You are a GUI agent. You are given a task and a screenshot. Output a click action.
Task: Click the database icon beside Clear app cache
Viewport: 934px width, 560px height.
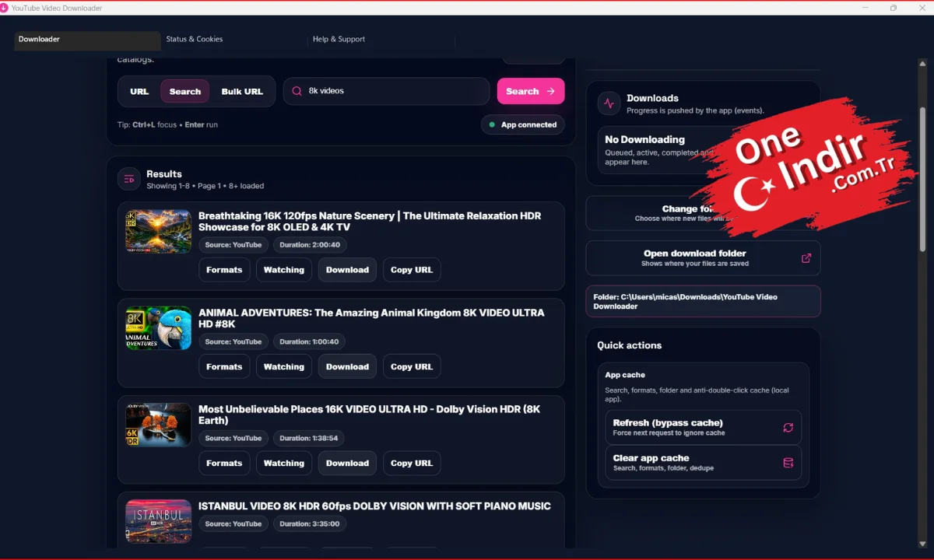pyautogui.click(x=788, y=463)
